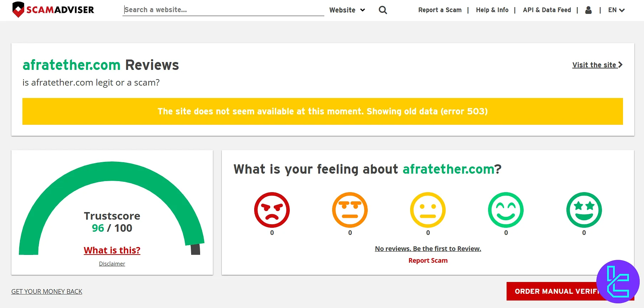Image resolution: width=644 pixels, height=308 pixels.
Task: Click the What is this? link
Action: (x=112, y=250)
